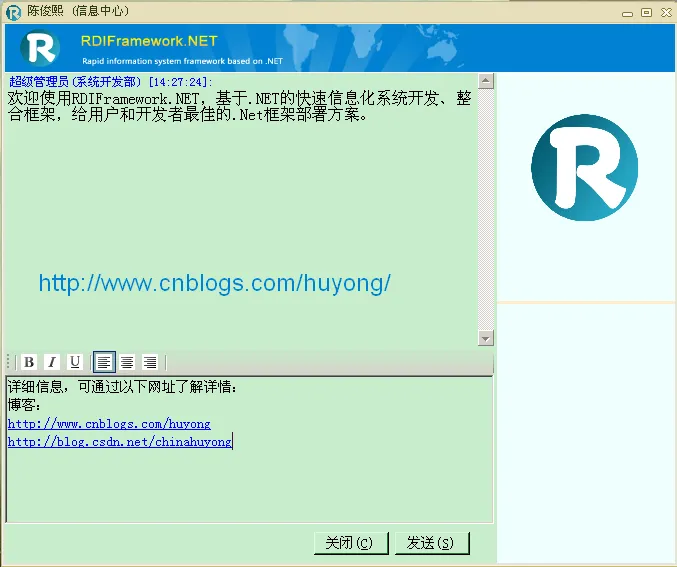677x567 pixels.
Task: Click the large contact avatar R image
Action: point(585,168)
